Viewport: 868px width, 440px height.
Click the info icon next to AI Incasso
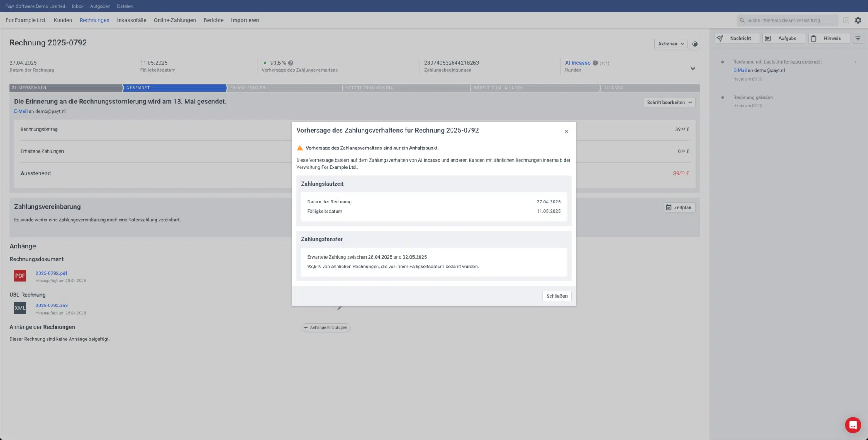pos(595,63)
